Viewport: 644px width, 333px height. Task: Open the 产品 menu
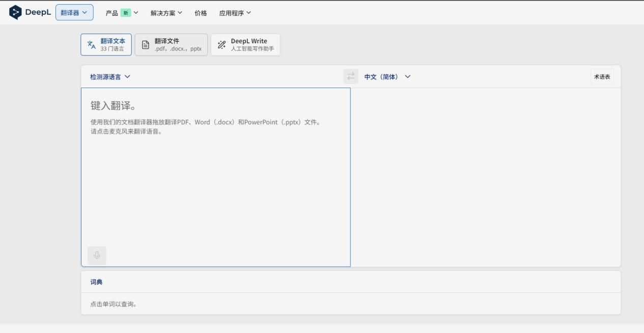(x=122, y=13)
